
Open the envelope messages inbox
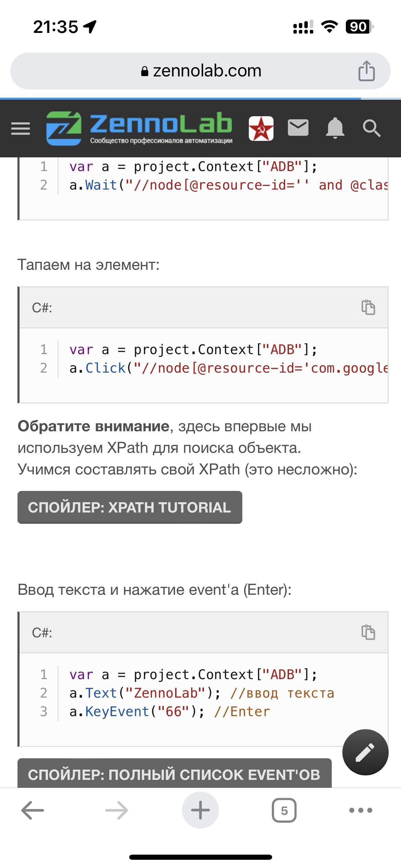[298, 128]
